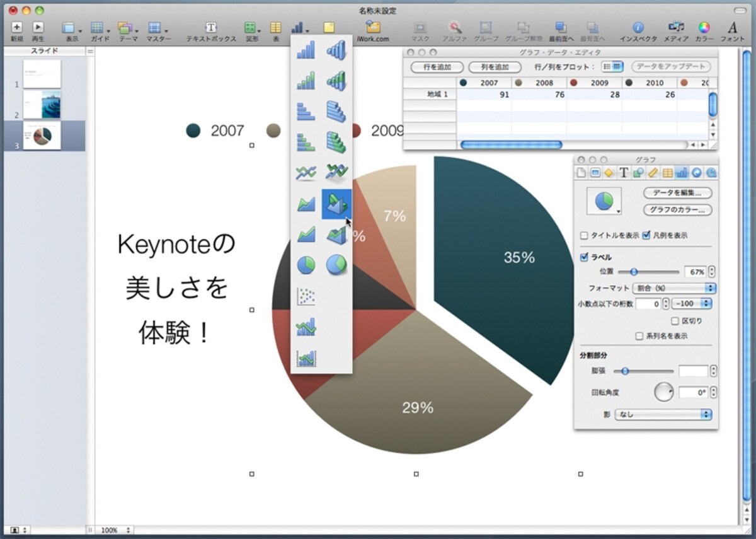Click グラフのカラー chart colors button
This screenshot has height=539, width=756.
pos(678,209)
